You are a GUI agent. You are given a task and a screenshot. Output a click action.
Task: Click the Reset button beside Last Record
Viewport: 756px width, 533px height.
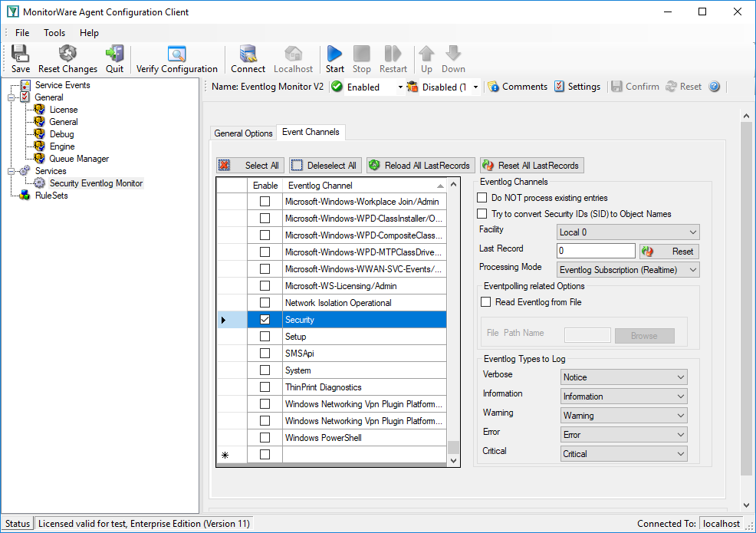(669, 252)
